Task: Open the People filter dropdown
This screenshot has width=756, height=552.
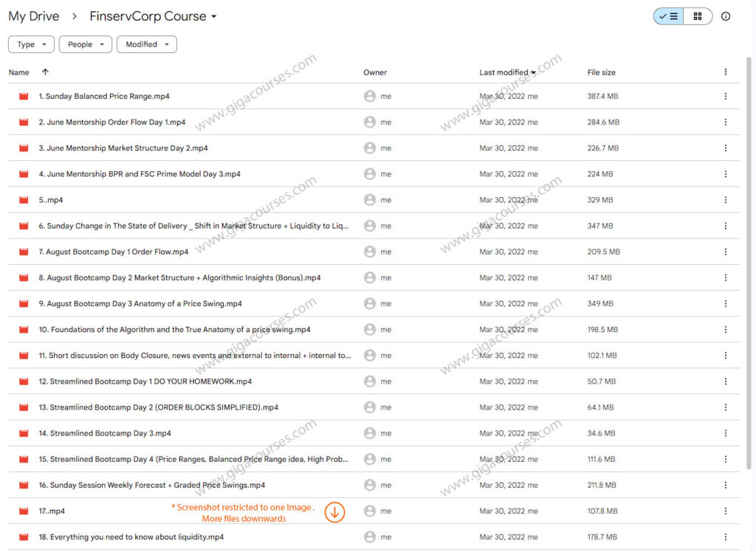Action: coord(85,44)
